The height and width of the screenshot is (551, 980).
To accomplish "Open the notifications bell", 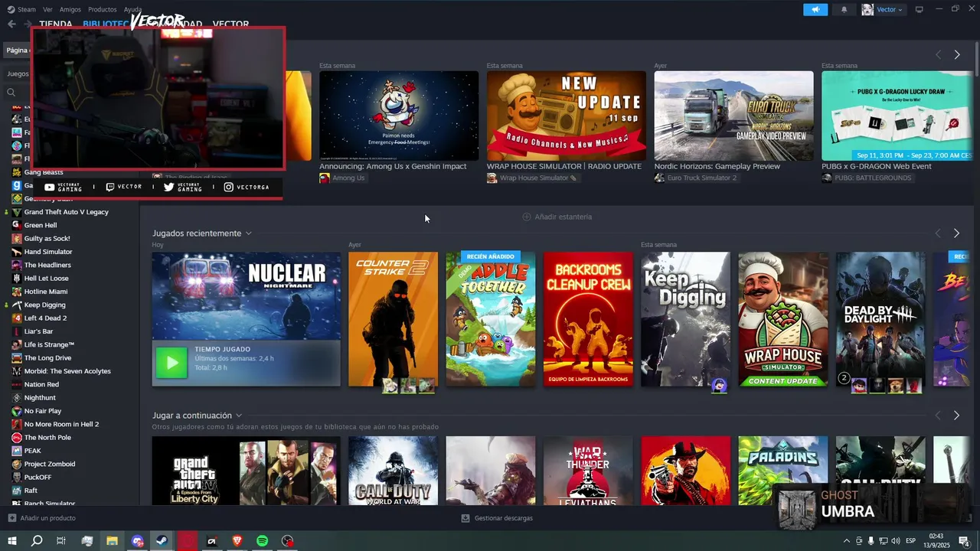I will coord(844,9).
